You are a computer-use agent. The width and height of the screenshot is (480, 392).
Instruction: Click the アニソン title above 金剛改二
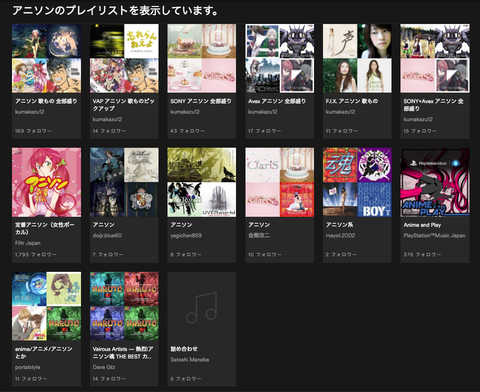coord(259,225)
